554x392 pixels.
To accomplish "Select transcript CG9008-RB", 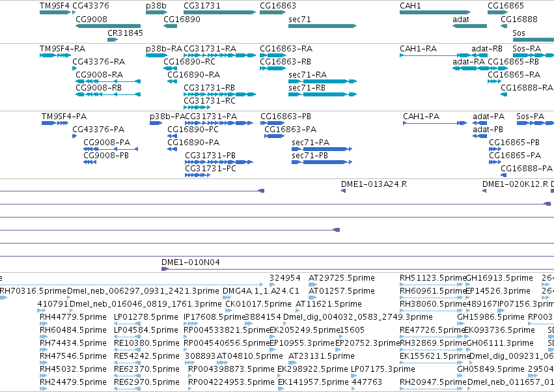I will coord(108,94).
